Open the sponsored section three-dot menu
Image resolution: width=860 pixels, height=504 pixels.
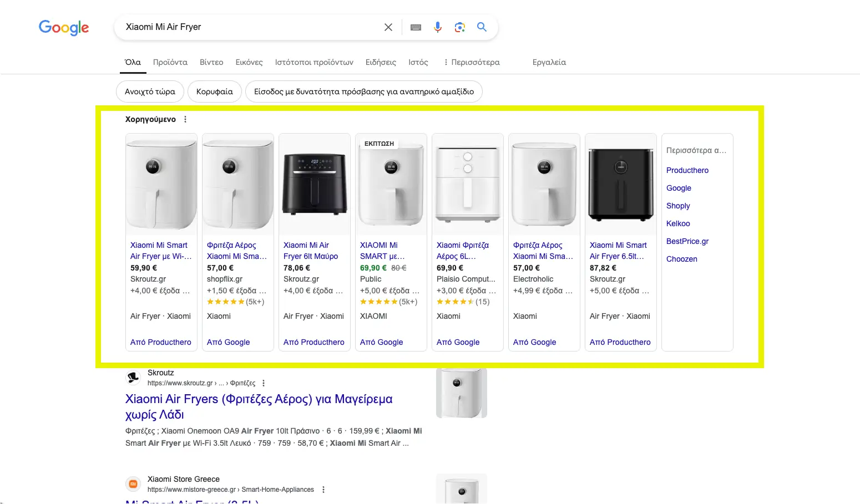coord(185,119)
